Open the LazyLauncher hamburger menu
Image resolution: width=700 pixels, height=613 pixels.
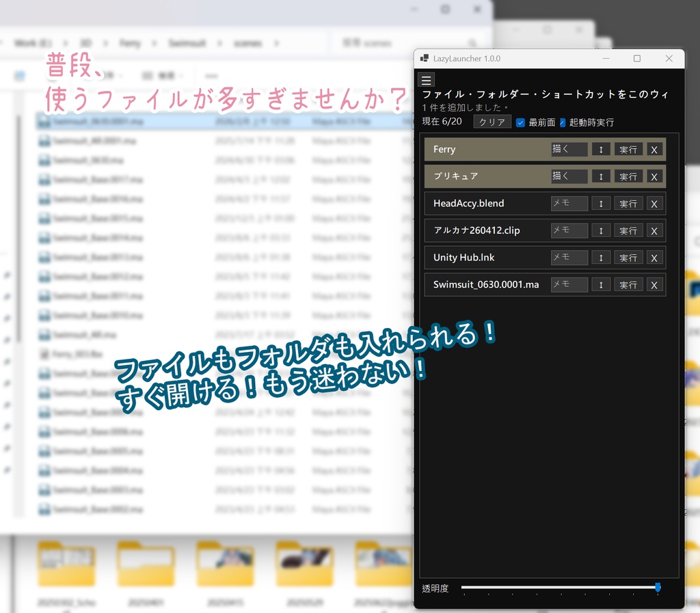(427, 79)
